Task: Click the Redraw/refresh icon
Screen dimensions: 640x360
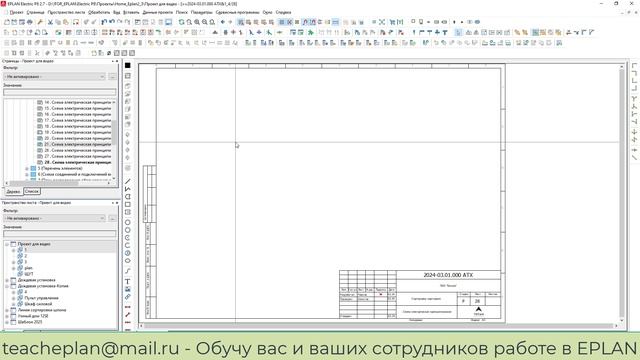Action: (182, 22)
